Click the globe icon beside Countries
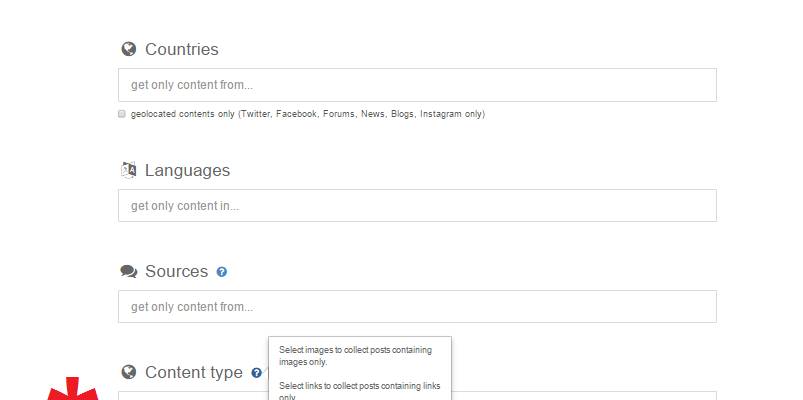Viewport: 803px width, 400px height. (x=128, y=49)
